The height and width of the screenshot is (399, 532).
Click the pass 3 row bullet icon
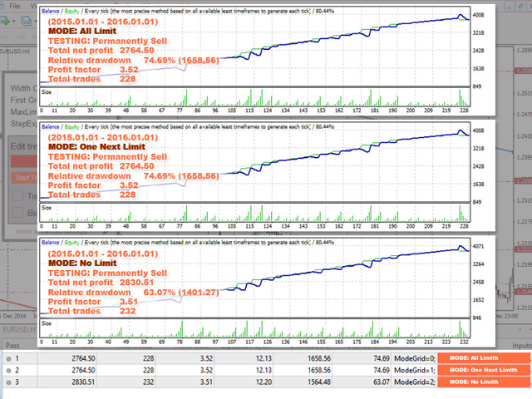8,382
